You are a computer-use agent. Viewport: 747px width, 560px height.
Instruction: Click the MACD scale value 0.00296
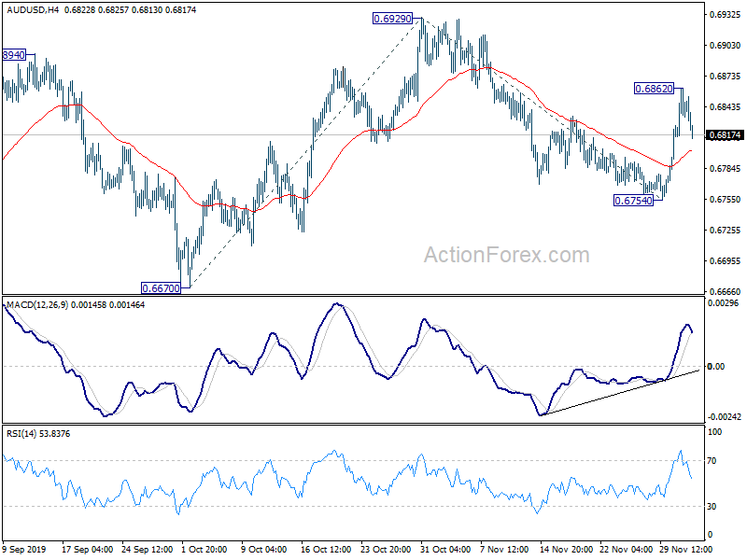[x=723, y=302]
